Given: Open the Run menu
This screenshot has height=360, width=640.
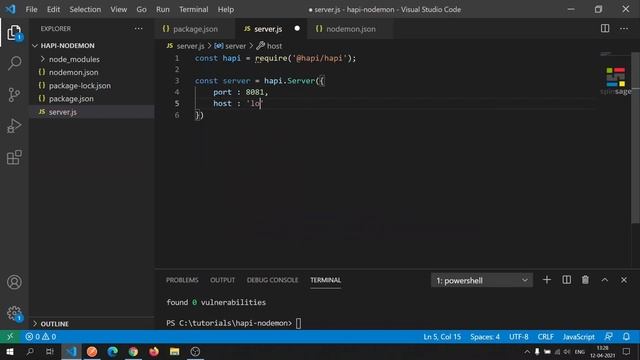Looking at the screenshot, I should 162,9.
